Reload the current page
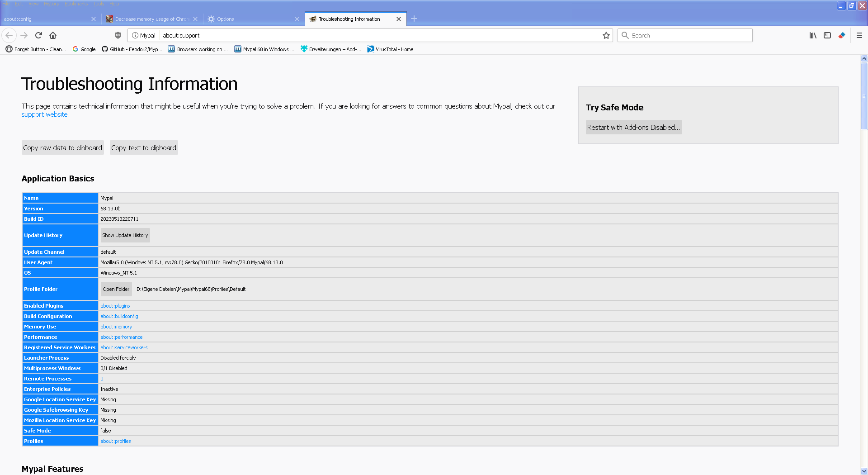Screen dimensions: 868x475 (x=38, y=35)
